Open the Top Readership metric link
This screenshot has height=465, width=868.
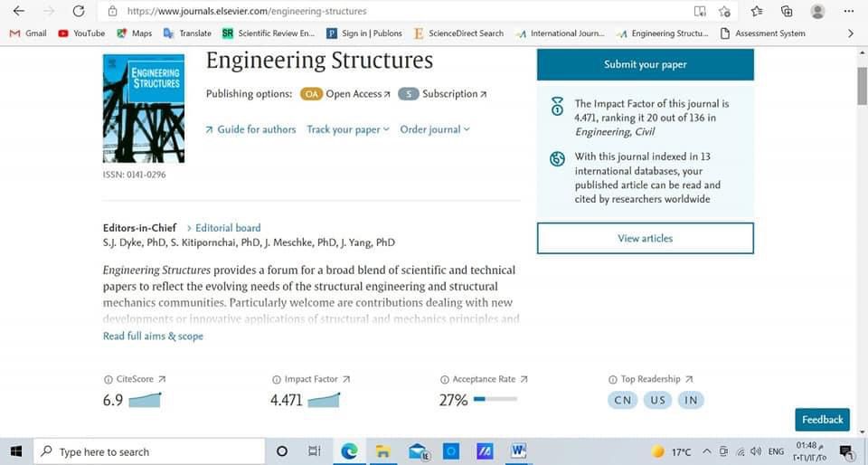656,379
